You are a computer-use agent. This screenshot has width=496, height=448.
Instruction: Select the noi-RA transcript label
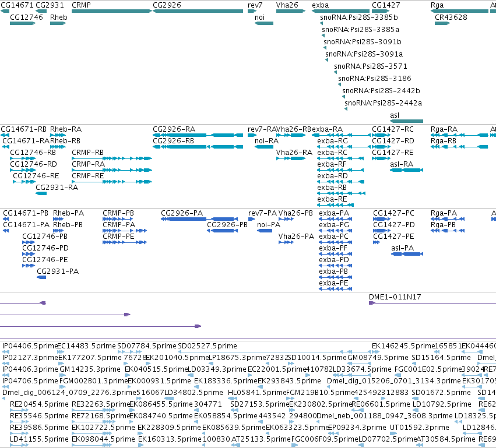[x=267, y=141]
